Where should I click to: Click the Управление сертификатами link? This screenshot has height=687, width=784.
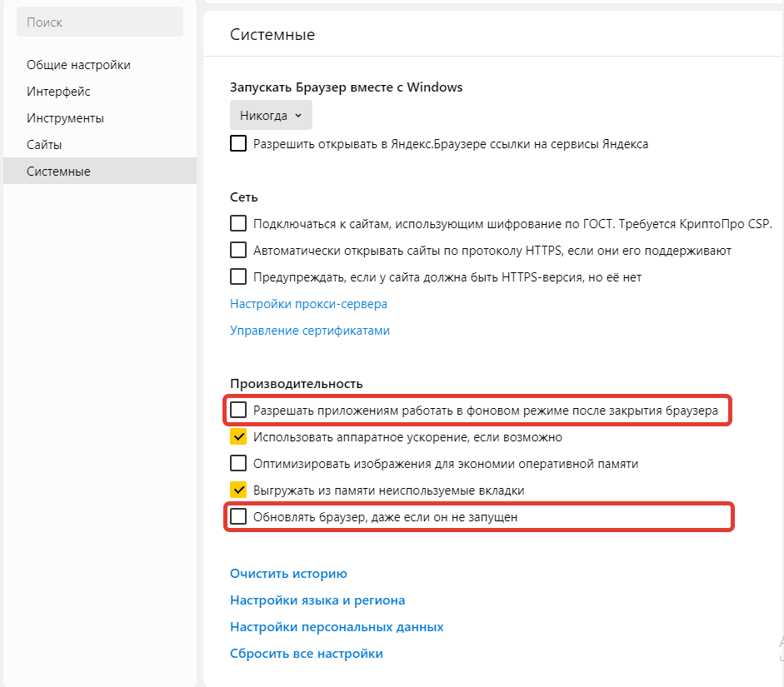point(310,331)
